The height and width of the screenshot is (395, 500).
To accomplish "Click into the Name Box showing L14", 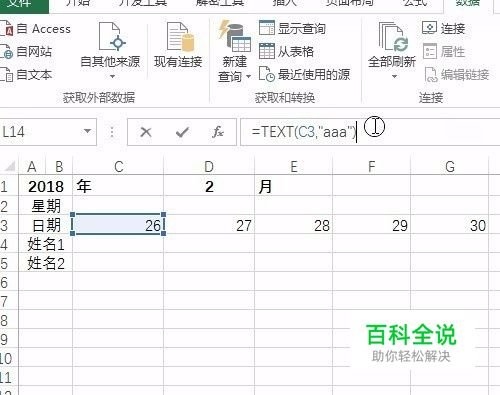I will click(40, 132).
